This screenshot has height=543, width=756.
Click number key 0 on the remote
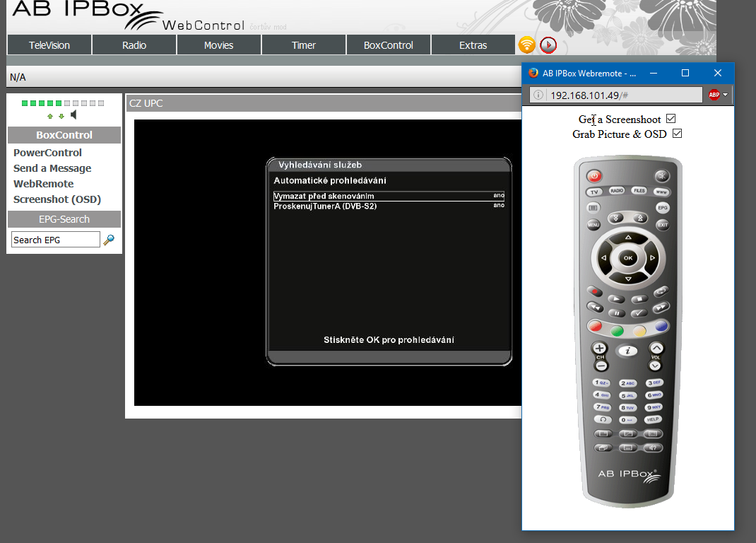(627, 421)
